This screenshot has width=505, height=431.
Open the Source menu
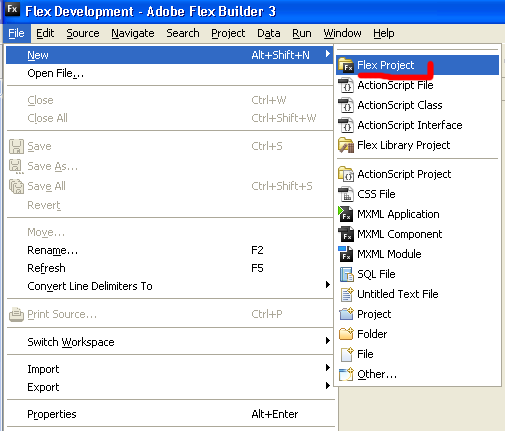point(83,33)
